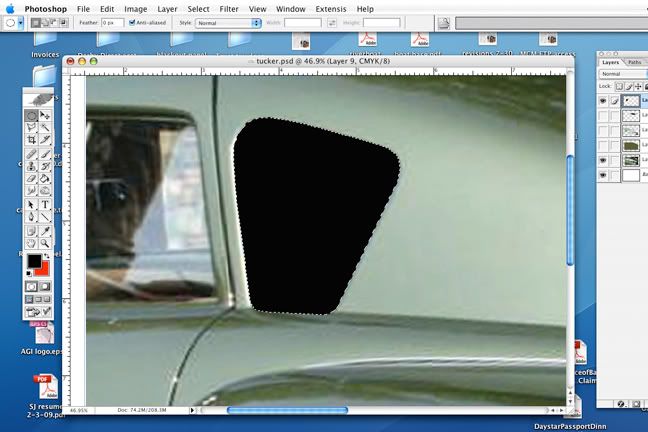Click the Feather value field
648x432 pixels.
pos(112,23)
